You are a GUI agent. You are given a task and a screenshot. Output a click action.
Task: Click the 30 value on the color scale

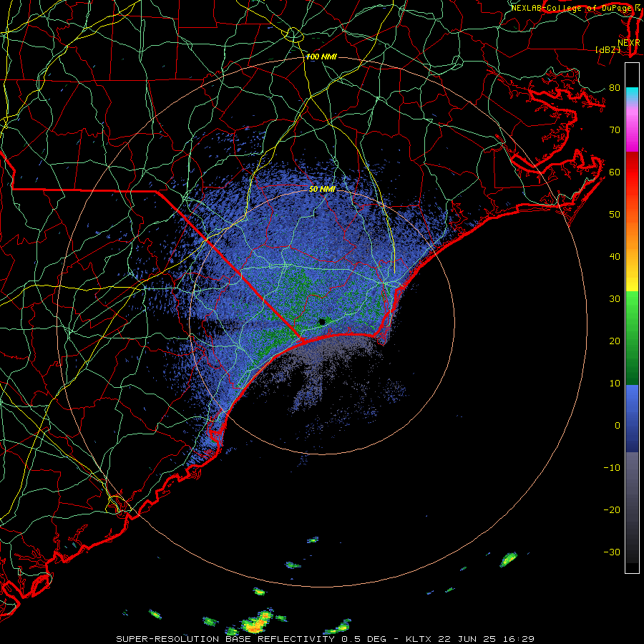[x=615, y=299]
